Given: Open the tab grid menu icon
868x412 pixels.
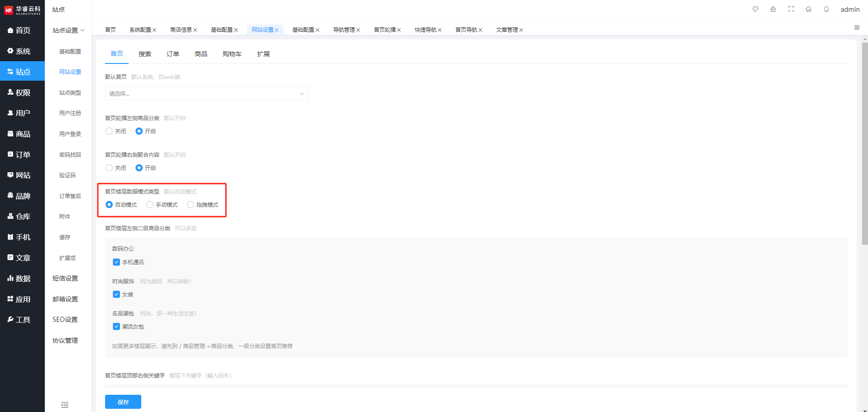Looking at the screenshot, I should click(857, 28).
